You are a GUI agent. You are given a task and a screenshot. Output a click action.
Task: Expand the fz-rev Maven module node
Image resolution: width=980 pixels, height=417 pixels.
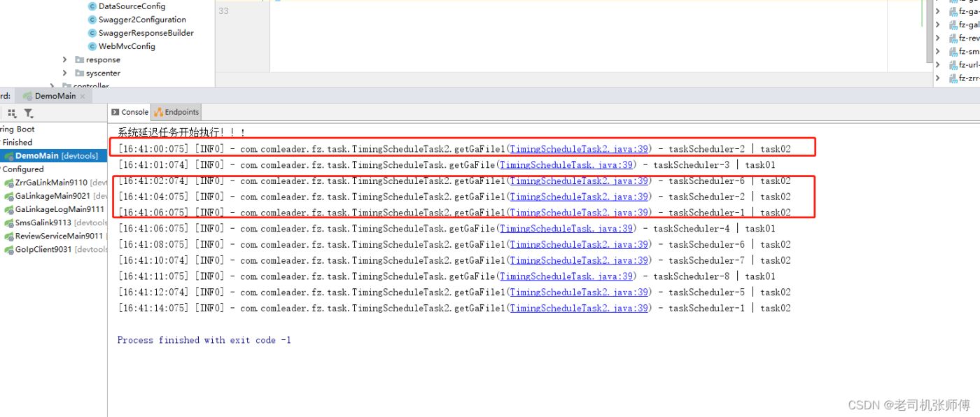click(x=938, y=38)
